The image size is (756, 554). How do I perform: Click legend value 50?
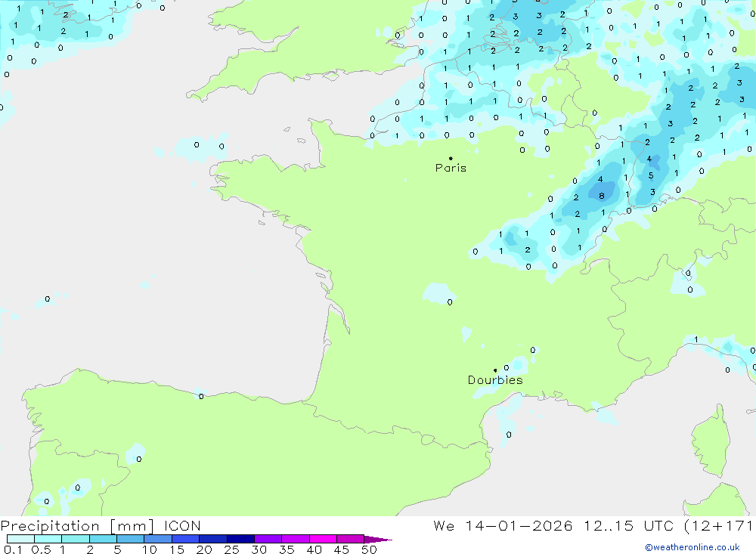(x=369, y=549)
